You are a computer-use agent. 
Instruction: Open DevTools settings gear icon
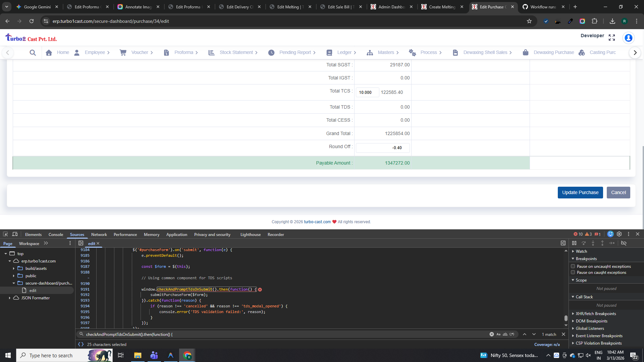pos(619,234)
